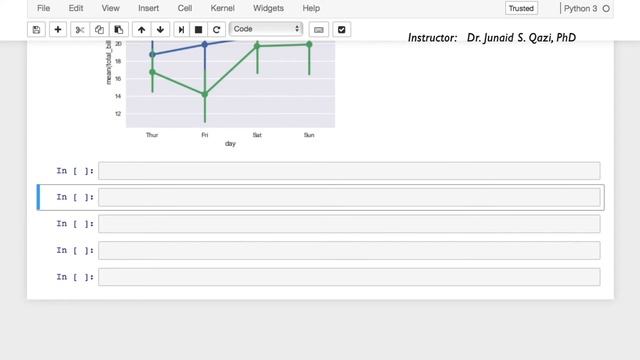Open the Kernel menu
This screenshot has height=360, width=640.
[222, 8]
